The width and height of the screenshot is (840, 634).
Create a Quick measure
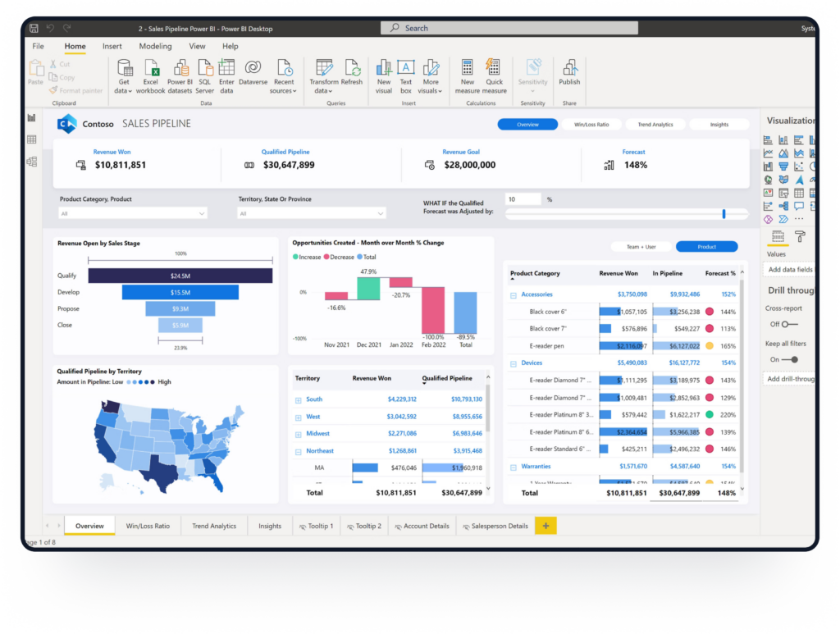click(494, 68)
